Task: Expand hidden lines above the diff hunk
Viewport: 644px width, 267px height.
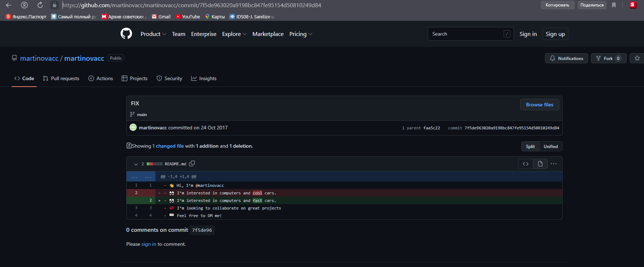Action: (x=141, y=176)
